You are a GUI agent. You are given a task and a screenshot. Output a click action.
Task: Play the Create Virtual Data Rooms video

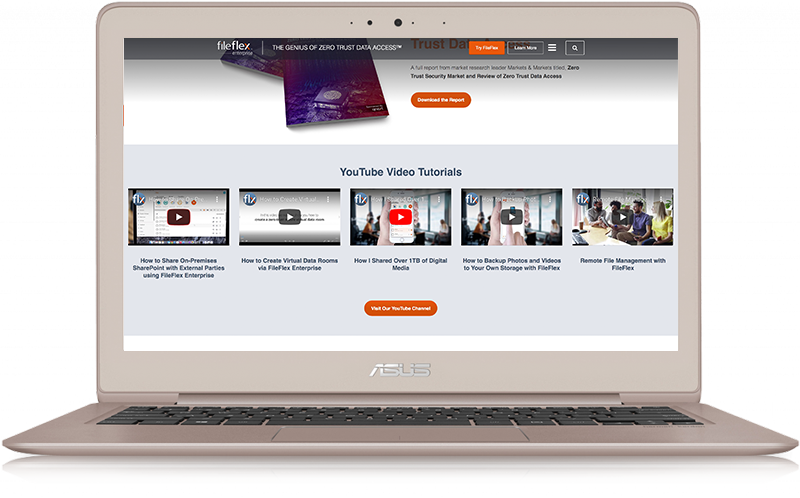[x=290, y=217]
